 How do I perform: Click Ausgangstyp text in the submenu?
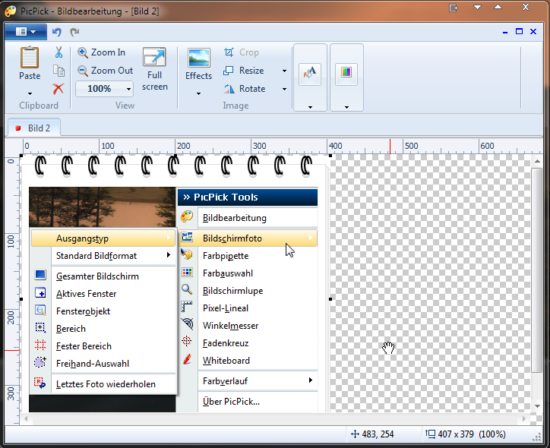coord(82,239)
